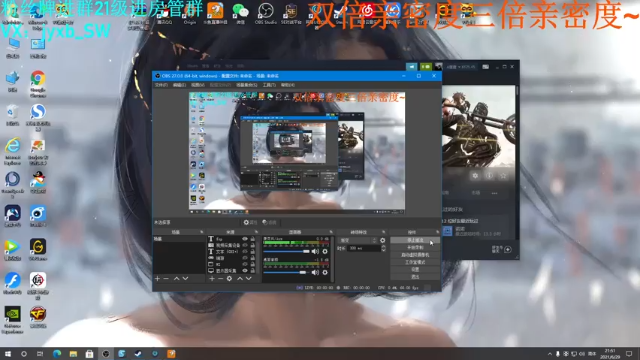
Task: Open the Help menu in OBS
Action: (x=288, y=85)
